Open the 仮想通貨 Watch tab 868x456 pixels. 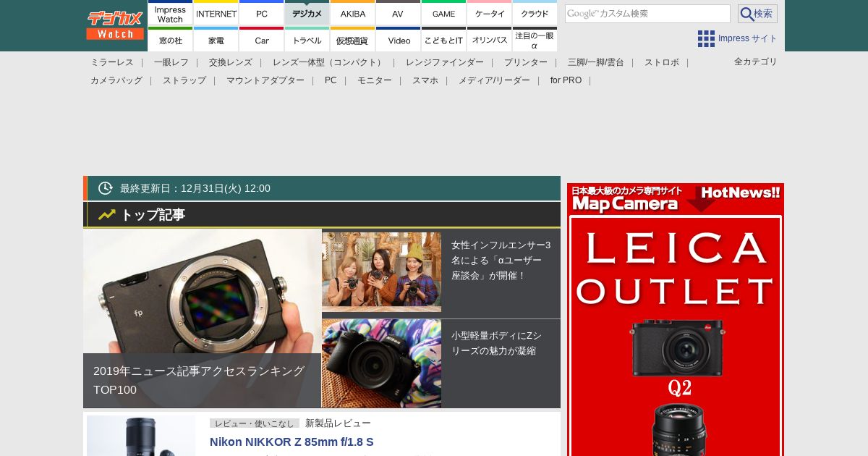pos(353,39)
